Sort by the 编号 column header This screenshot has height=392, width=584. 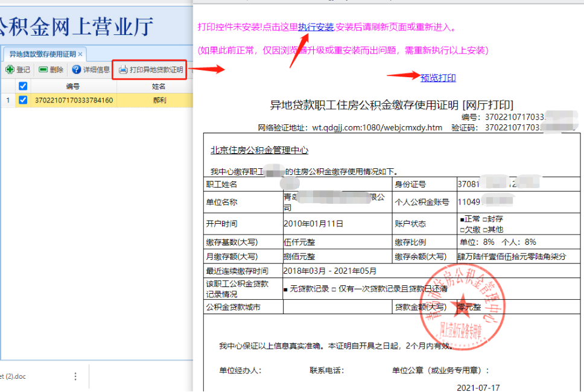[x=72, y=86]
